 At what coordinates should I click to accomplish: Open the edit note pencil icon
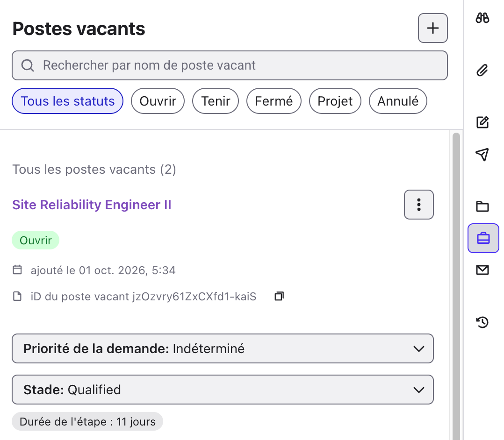(482, 122)
